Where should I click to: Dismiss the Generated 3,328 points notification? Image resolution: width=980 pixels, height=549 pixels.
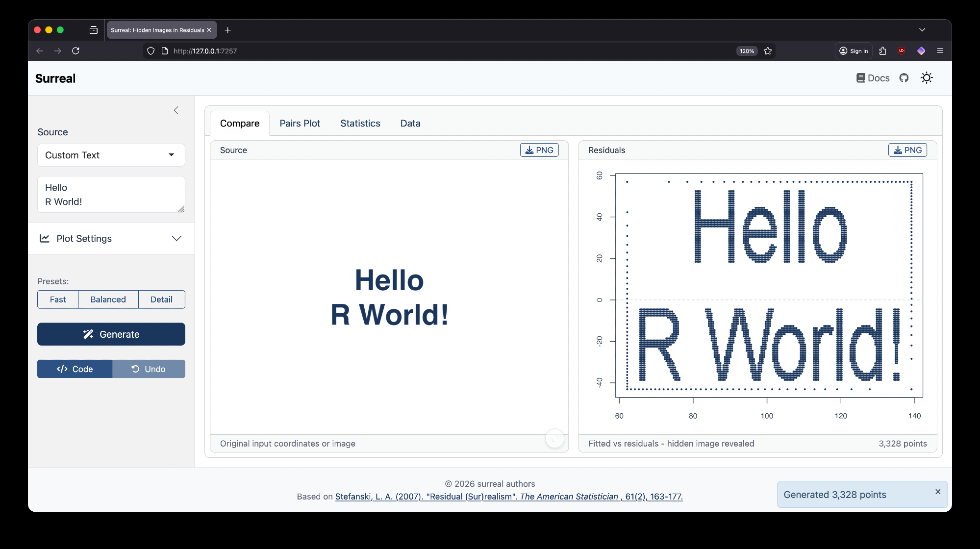tap(937, 492)
